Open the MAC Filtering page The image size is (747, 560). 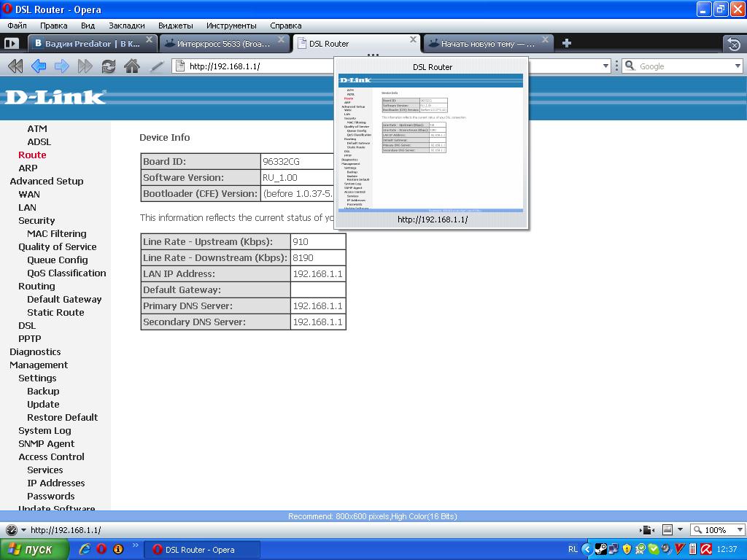pyautogui.click(x=56, y=233)
